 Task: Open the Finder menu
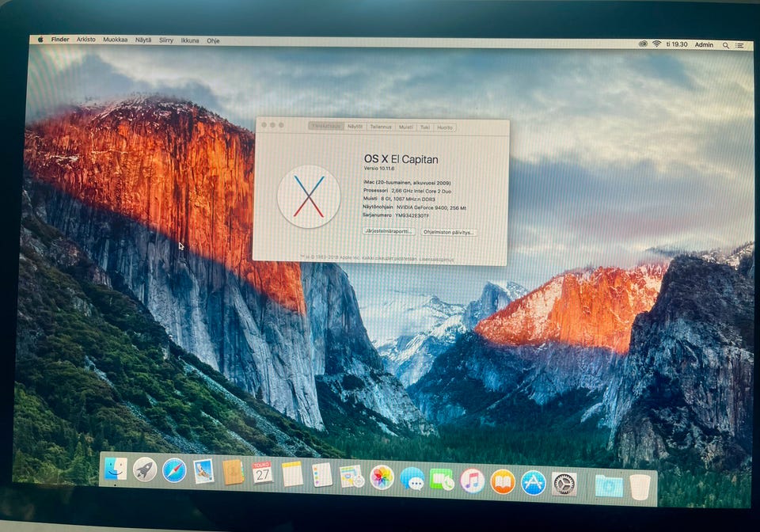click(x=60, y=40)
